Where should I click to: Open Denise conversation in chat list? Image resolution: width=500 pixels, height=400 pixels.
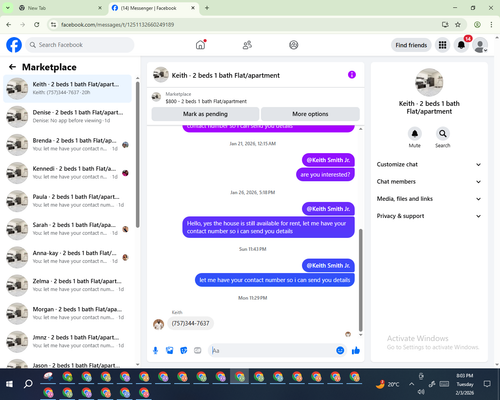point(67,116)
